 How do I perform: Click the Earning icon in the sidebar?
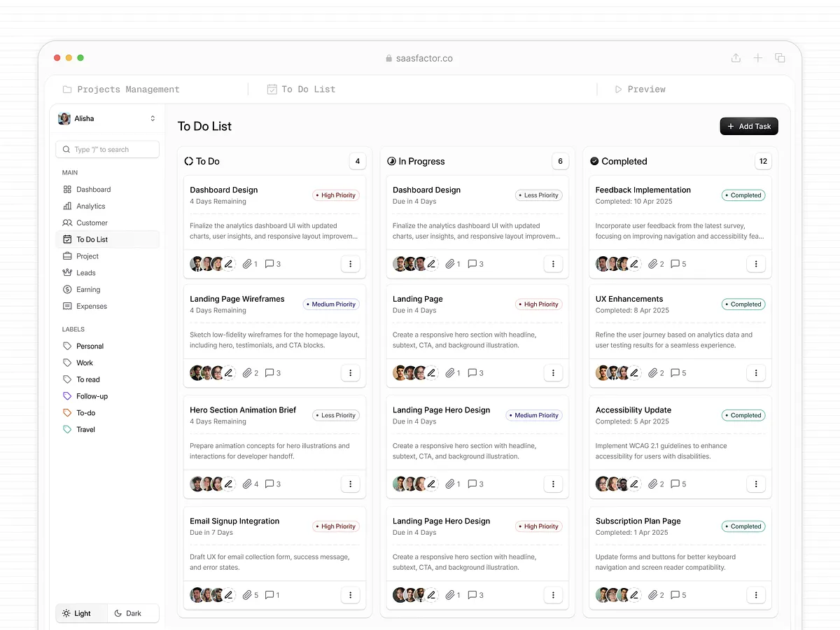coord(66,289)
